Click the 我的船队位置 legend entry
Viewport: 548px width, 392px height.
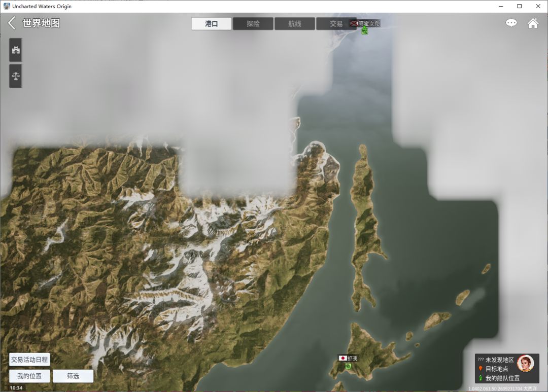[x=502, y=378]
